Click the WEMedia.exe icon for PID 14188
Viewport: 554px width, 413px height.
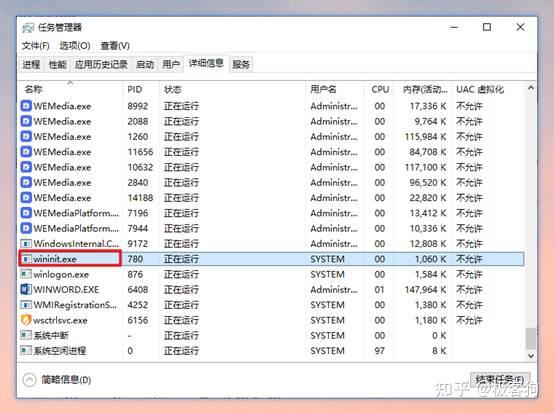tap(26, 197)
